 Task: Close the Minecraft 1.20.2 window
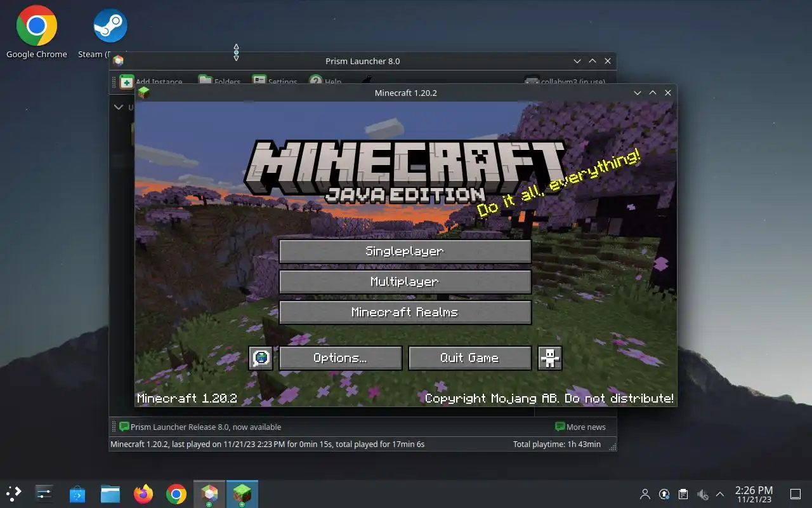pyautogui.click(x=668, y=93)
